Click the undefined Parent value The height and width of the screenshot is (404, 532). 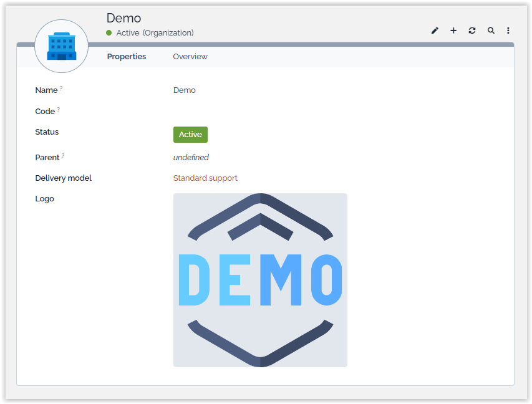click(191, 158)
